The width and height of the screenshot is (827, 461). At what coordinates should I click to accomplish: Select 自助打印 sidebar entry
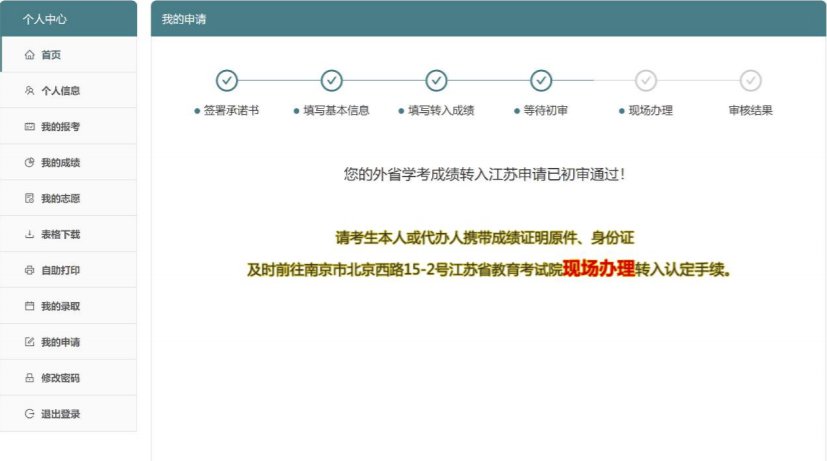69,270
